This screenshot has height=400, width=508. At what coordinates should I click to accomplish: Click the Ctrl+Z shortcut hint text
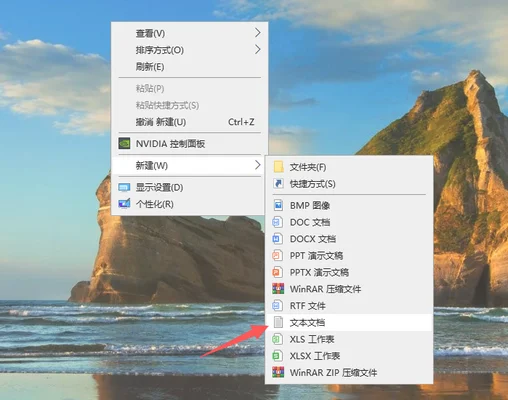241,122
